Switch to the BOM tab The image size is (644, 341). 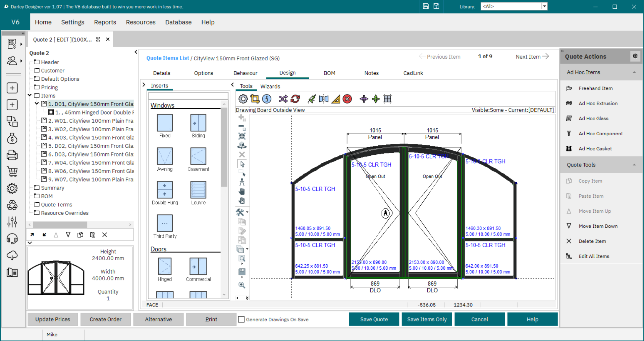329,73
